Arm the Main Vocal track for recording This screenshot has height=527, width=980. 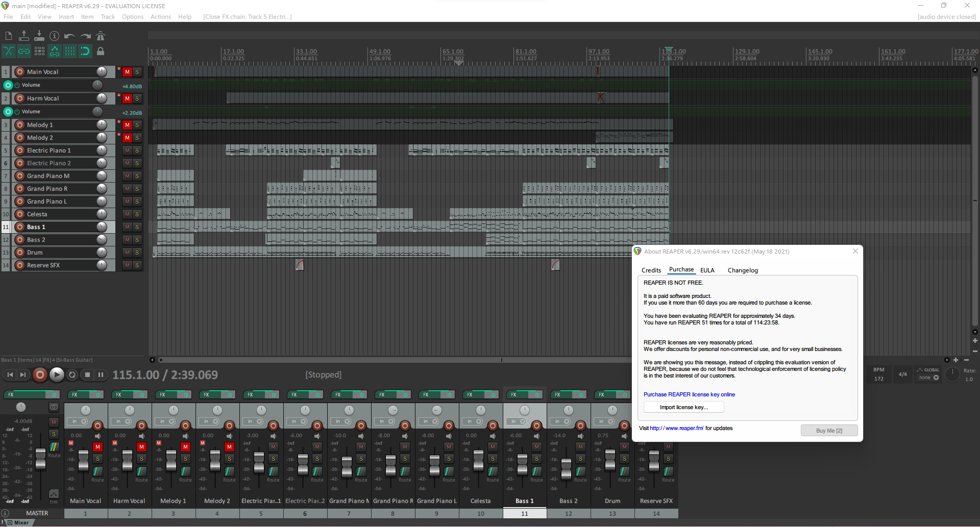20,72
